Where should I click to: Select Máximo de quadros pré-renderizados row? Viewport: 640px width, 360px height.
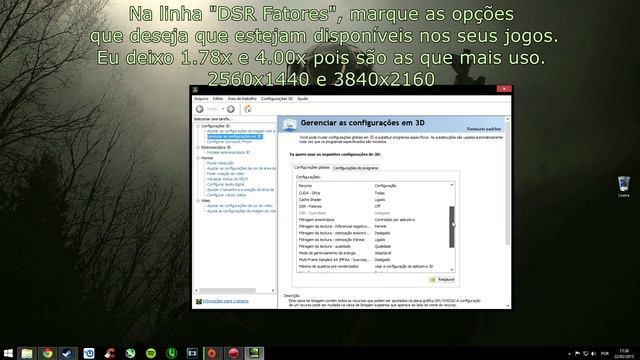click(373, 266)
